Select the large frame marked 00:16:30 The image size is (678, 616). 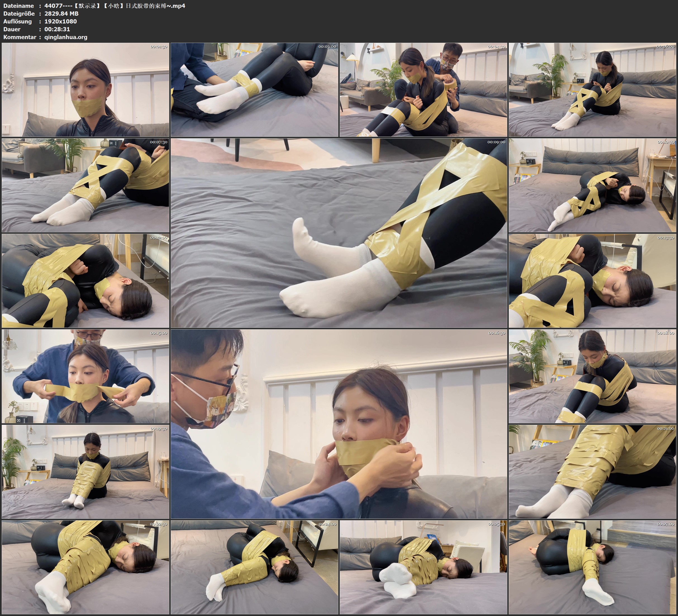click(339, 424)
